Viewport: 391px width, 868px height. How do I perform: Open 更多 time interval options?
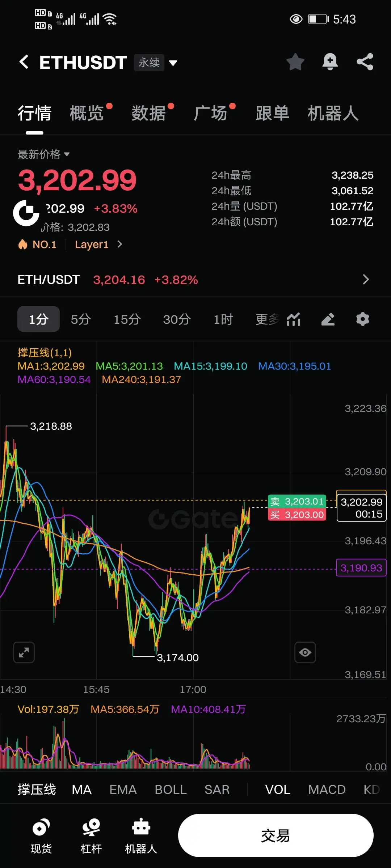(268, 319)
